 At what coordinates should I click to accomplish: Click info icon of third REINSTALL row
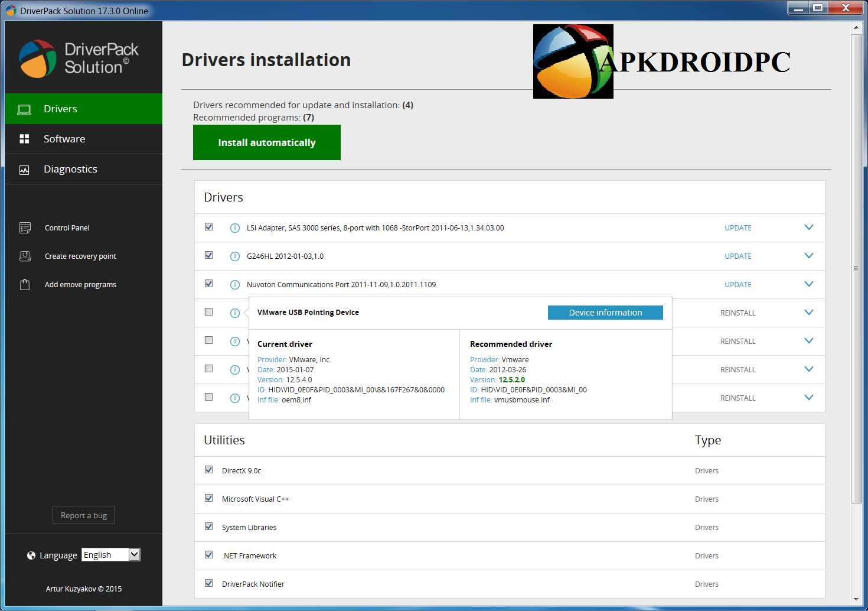[x=234, y=370]
